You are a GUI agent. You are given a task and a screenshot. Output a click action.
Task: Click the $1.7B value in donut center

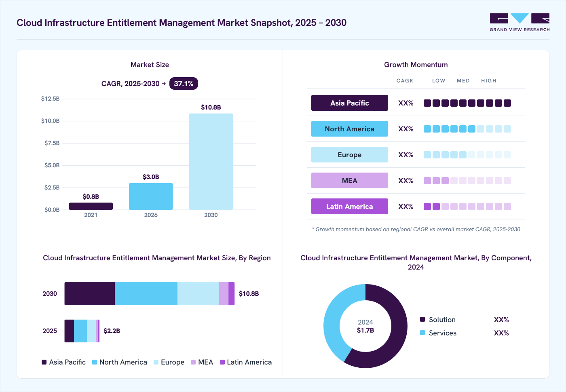(365, 330)
